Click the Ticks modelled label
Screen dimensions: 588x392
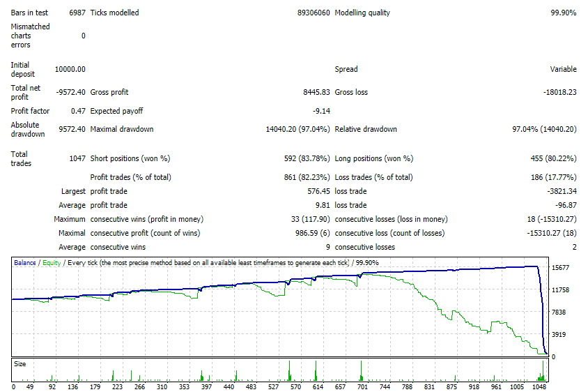pyautogui.click(x=114, y=13)
